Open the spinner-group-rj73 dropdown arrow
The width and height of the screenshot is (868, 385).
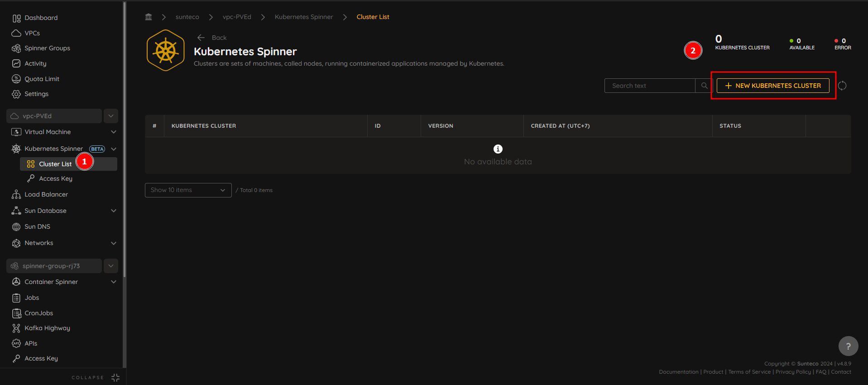(x=111, y=266)
